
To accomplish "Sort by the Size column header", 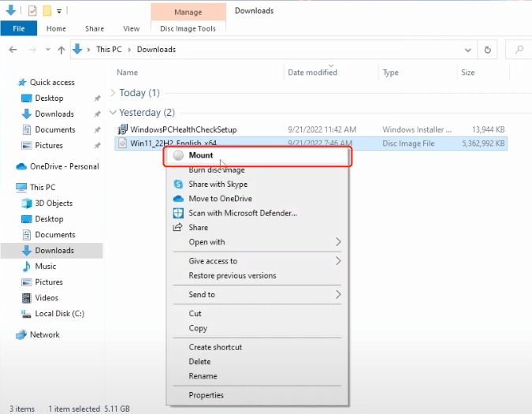I will click(468, 73).
